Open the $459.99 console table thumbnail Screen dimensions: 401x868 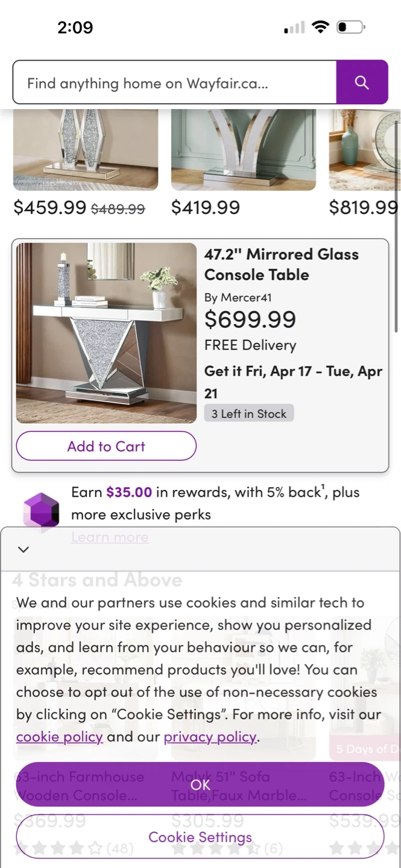[x=86, y=149]
